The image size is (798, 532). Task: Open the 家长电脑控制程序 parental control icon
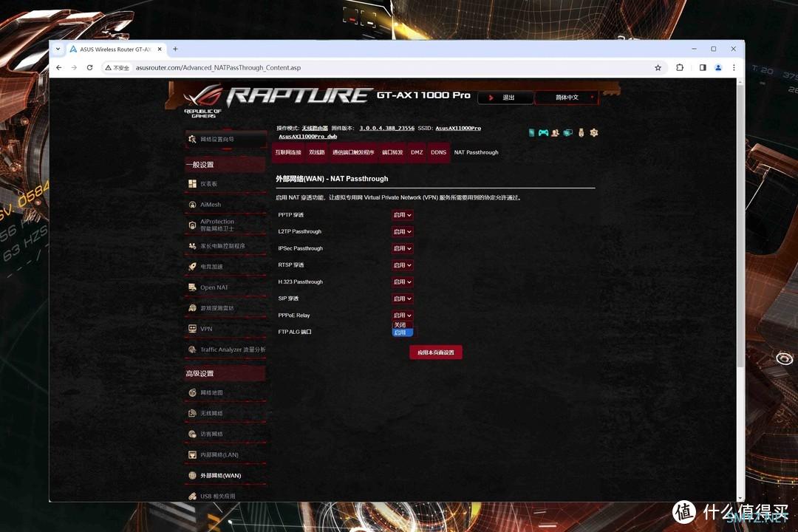point(192,246)
